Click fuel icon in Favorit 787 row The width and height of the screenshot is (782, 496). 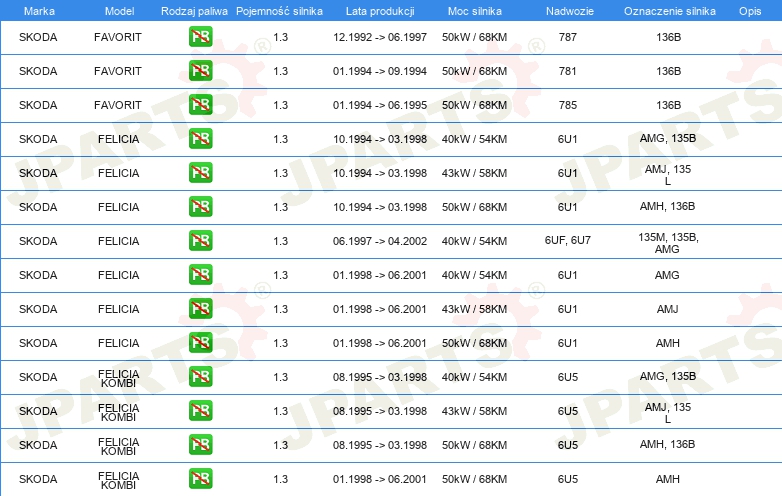click(200, 37)
